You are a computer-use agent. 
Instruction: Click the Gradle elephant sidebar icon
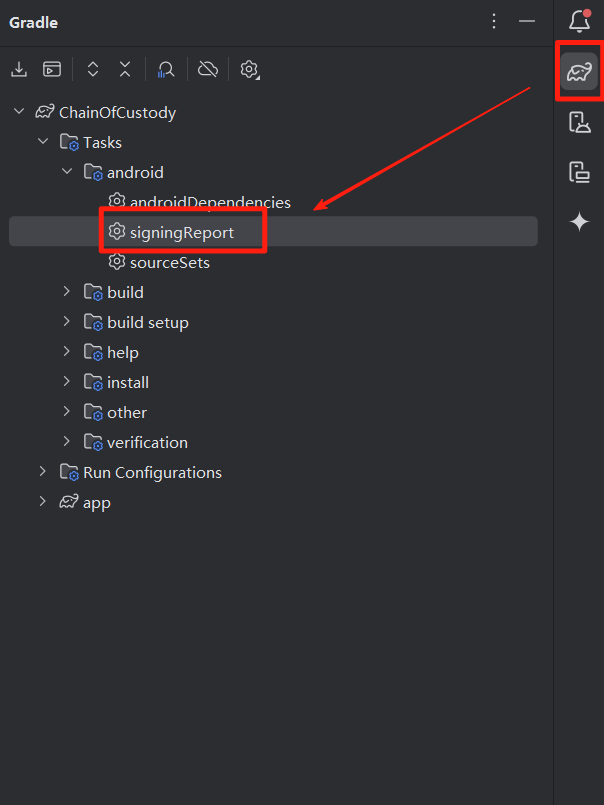[579, 72]
